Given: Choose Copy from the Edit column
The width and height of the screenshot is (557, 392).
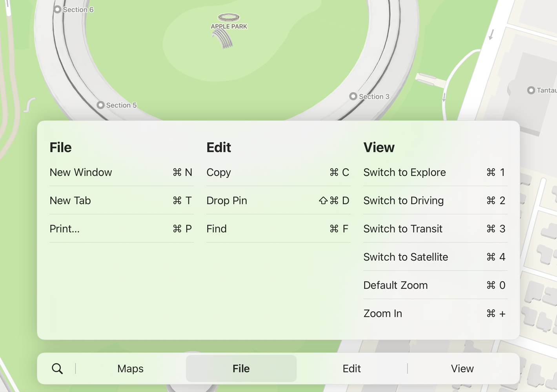Looking at the screenshot, I should click(x=278, y=172).
